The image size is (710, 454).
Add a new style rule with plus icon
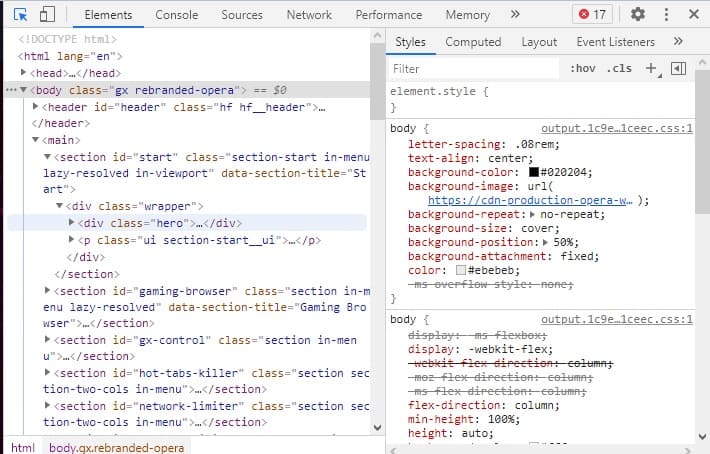coord(651,69)
